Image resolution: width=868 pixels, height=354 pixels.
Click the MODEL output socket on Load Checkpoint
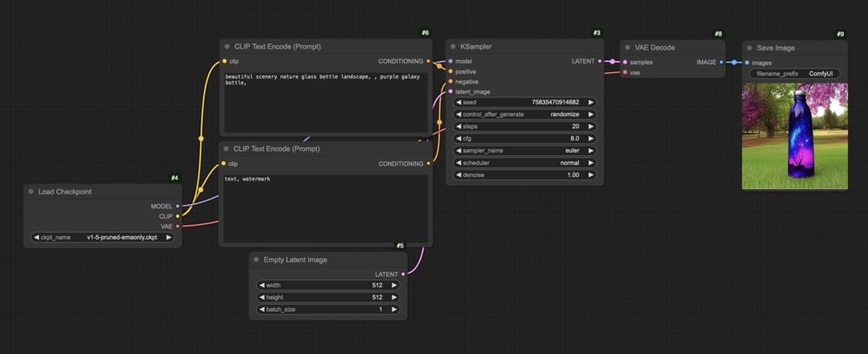[177, 206]
